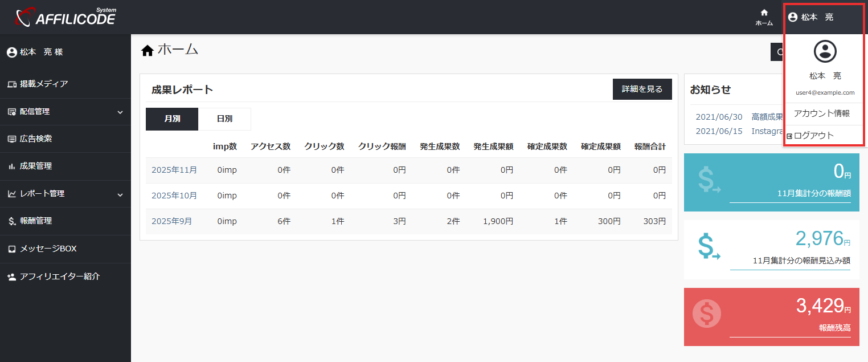Viewport: 868px width, 362px height.
Task: Click the 広告検索 icon in sidebar
Action: click(x=12, y=139)
